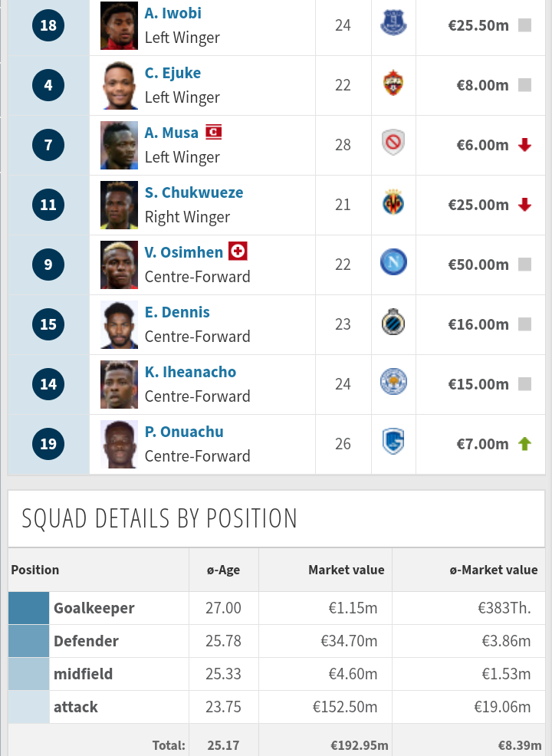Open A. Iwobi's player profile link
This screenshot has width=552, height=756.
(173, 13)
